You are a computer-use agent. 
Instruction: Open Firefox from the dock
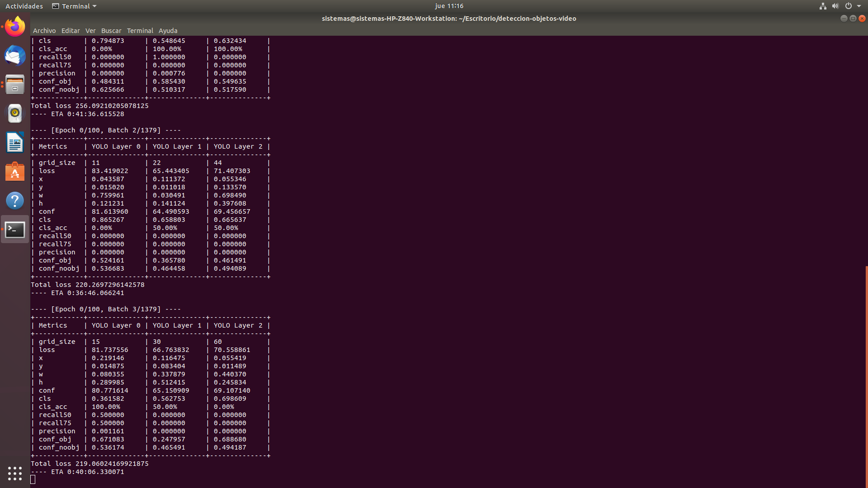coord(15,27)
